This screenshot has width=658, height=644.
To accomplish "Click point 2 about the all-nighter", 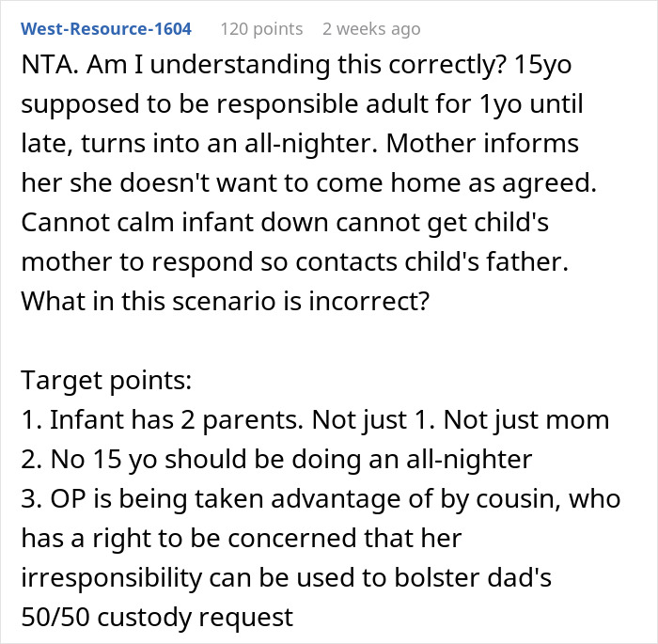I will click(x=275, y=460).
